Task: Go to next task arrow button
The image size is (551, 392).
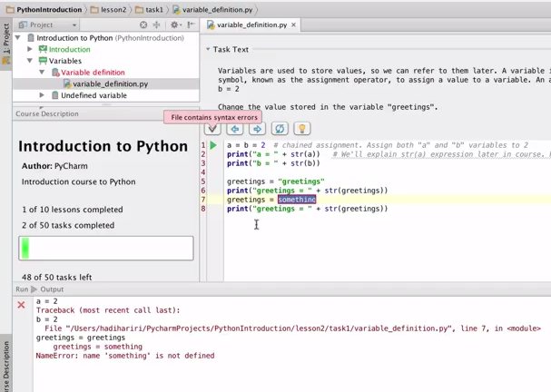Action: [257, 129]
